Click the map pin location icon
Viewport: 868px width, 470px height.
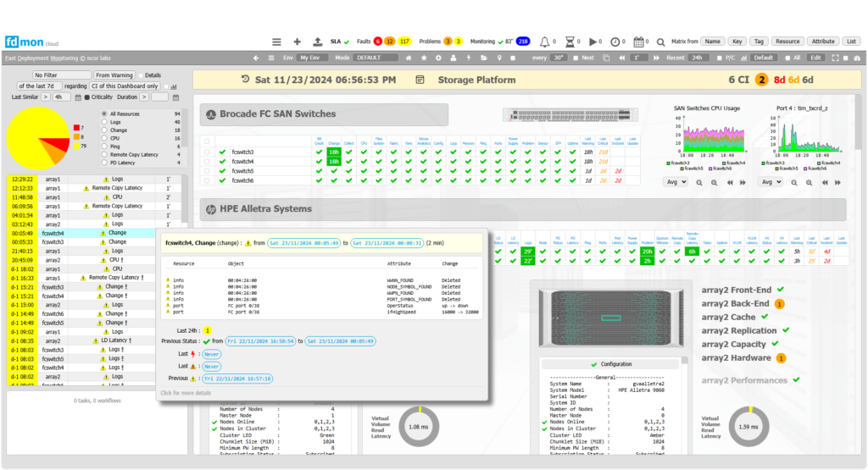coord(498,58)
